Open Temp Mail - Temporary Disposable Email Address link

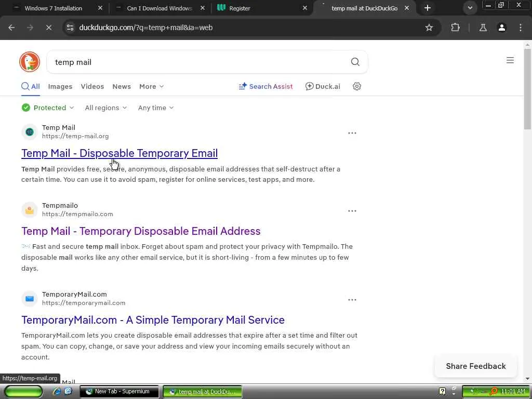[141, 231]
